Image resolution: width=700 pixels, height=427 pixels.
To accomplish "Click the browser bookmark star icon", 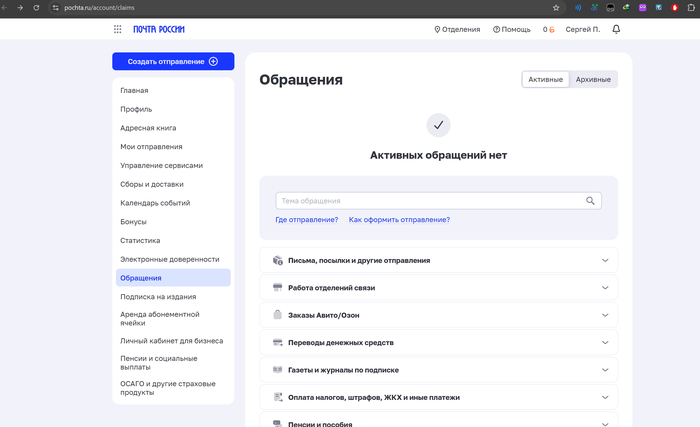I will pos(556,7).
